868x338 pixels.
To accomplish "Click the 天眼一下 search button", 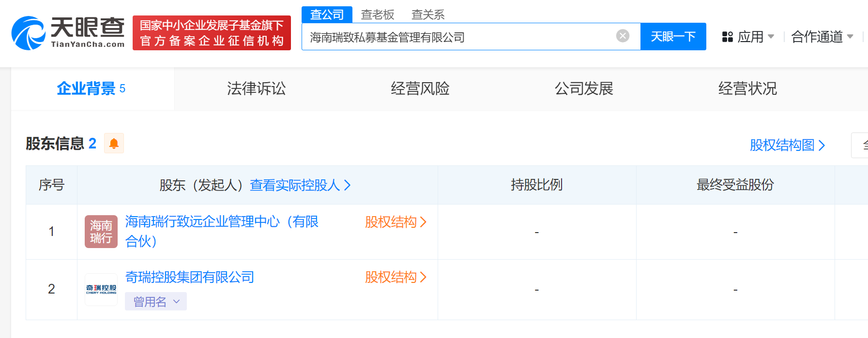I will [x=673, y=36].
